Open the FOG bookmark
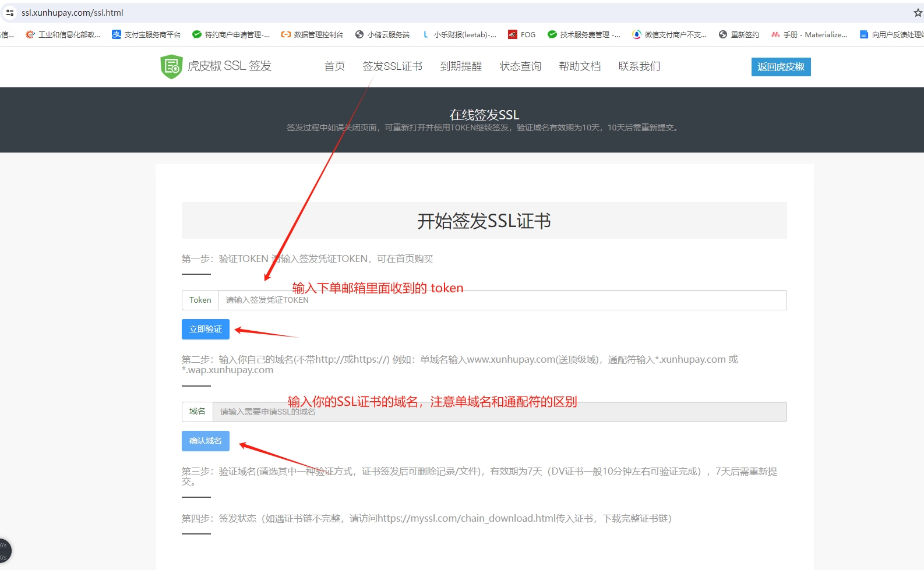 click(x=521, y=35)
